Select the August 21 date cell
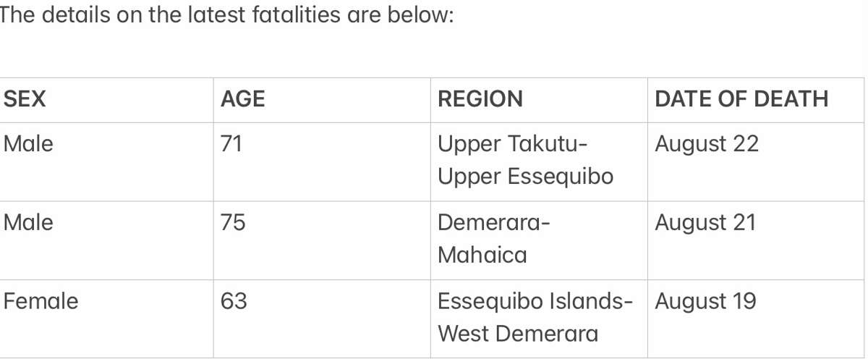The width and height of the screenshot is (868, 359). pos(756,240)
